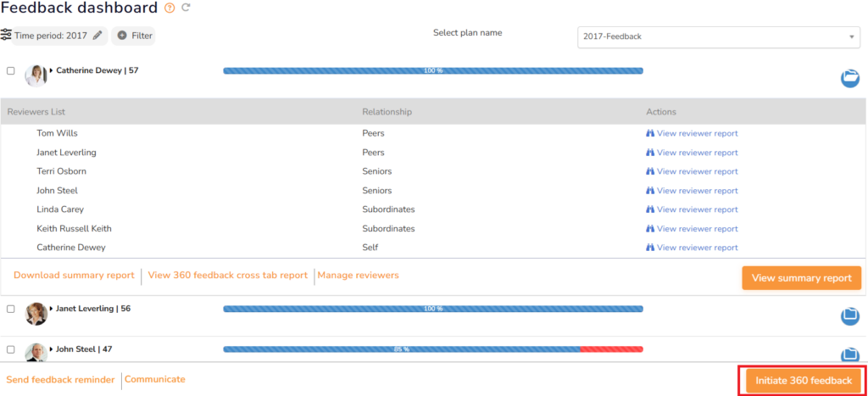
Task: Expand Janet Leverling's reviewer list
Action: 52,309
